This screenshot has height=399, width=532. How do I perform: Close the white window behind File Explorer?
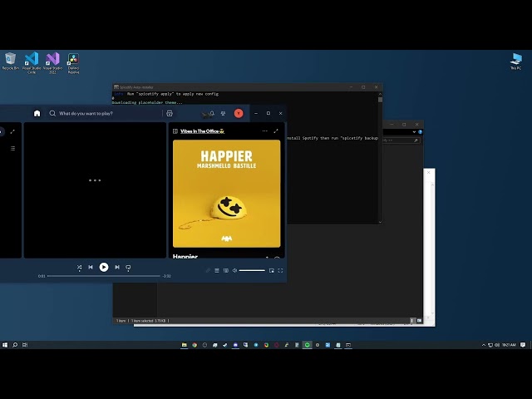[x=429, y=172]
